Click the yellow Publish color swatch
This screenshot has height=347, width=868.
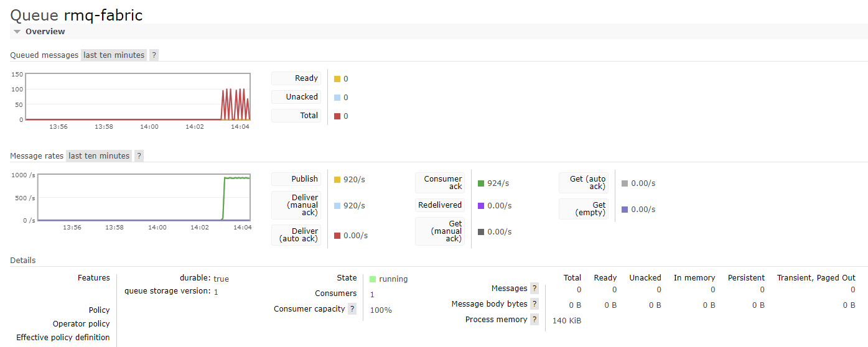point(337,180)
